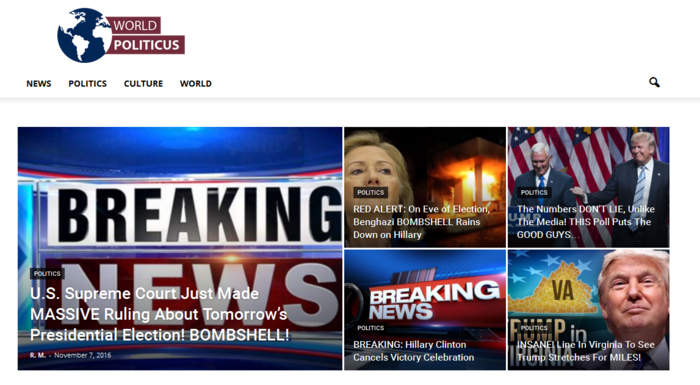Click the POLITICS tag on poll numbers story
The image size is (700, 385).
(534, 192)
